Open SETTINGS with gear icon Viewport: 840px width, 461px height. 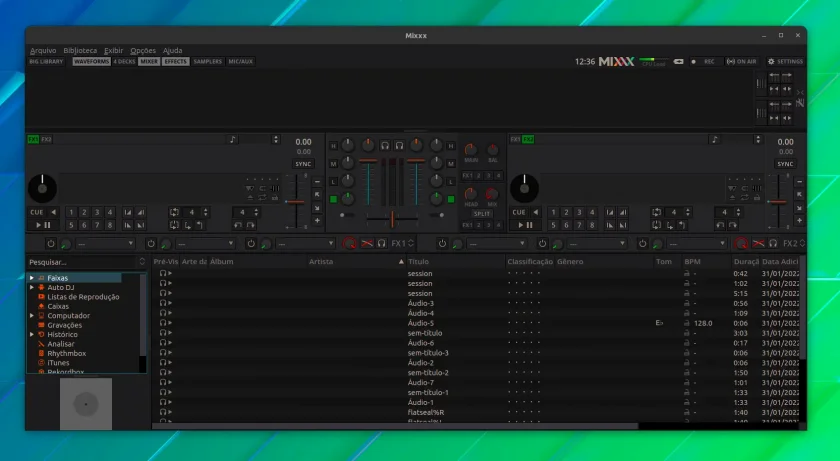(785, 62)
